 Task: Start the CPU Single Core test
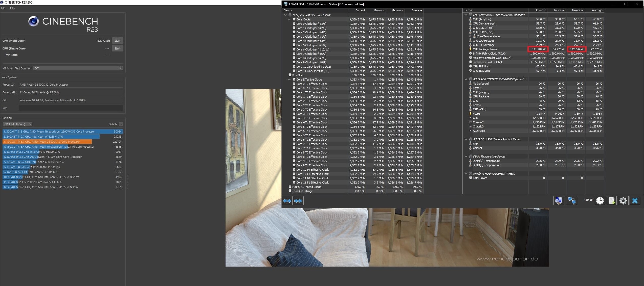point(117,48)
